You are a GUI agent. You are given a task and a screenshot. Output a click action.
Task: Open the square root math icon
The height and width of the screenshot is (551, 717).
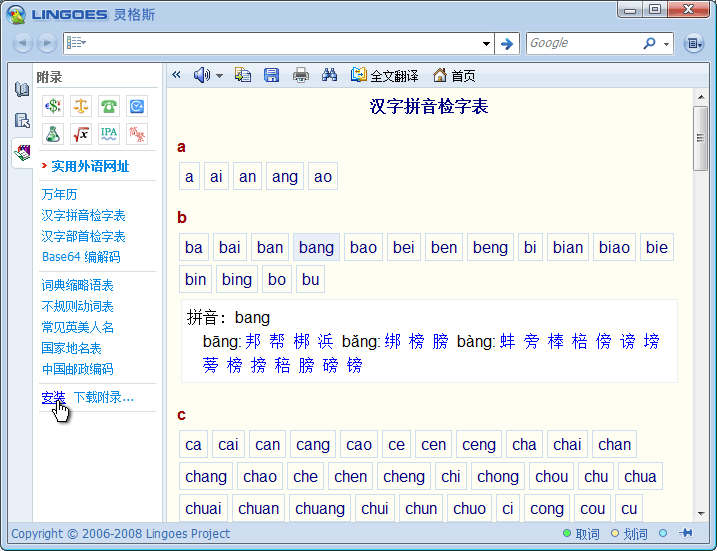tap(81, 133)
